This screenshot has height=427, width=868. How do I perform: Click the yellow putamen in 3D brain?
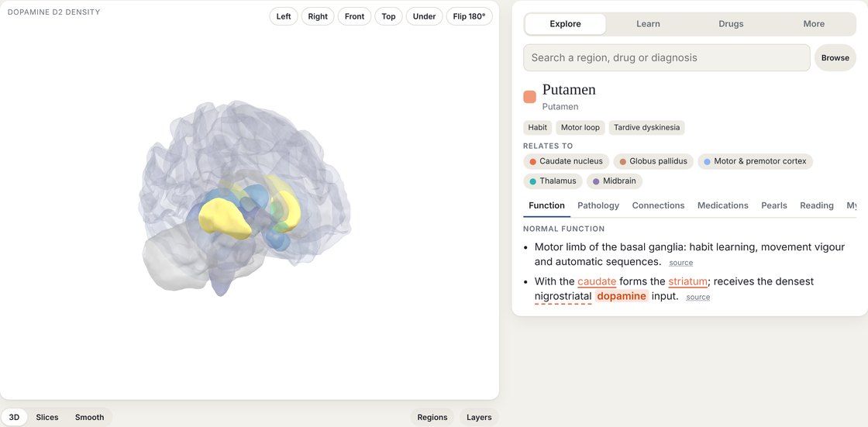pos(225,218)
